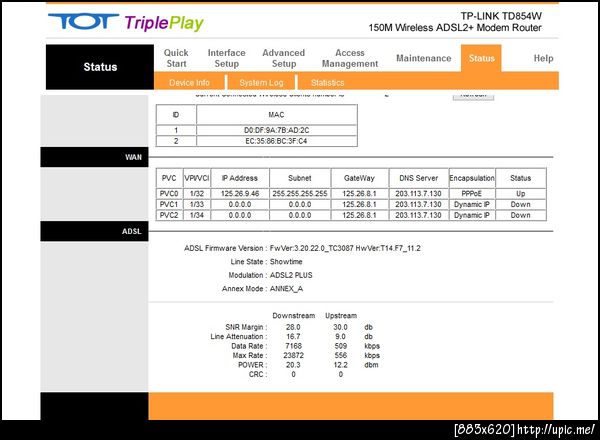
Task: Click the black Status side heading
Action: point(100,67)
